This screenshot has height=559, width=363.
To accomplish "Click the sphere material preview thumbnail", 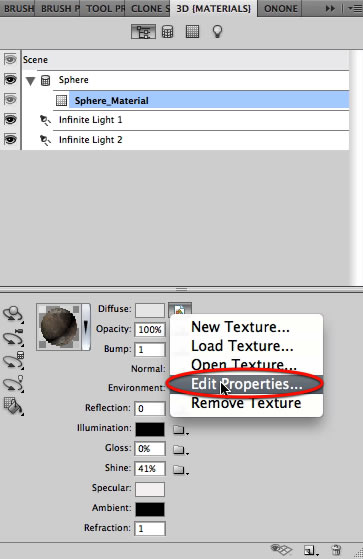I will [59, 327].
